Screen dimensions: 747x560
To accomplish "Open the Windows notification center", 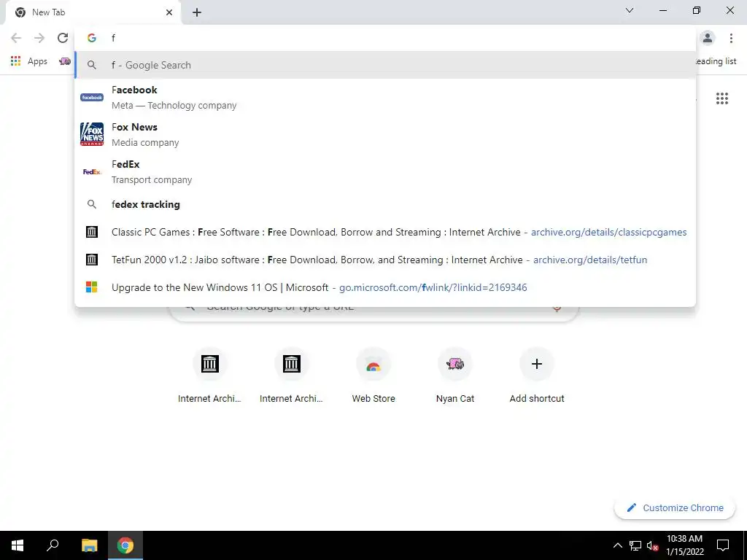I will click(723, 545).
